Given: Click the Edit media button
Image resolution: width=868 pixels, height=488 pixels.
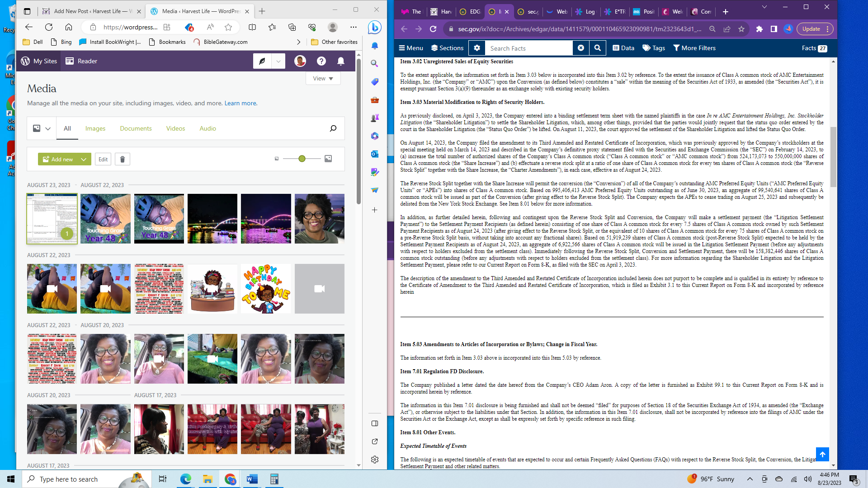Looking at the screenshot, I should (103, 159).
